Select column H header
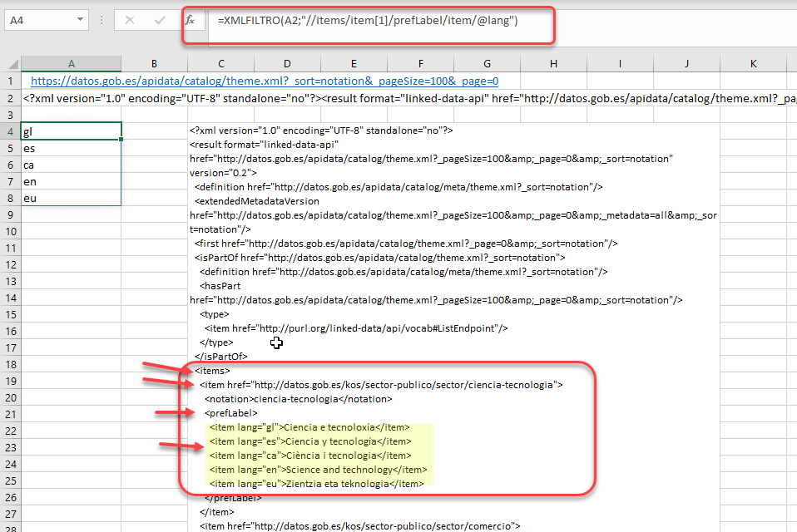Viewport: 797px width, 532px height. click(x=553, y=63)
